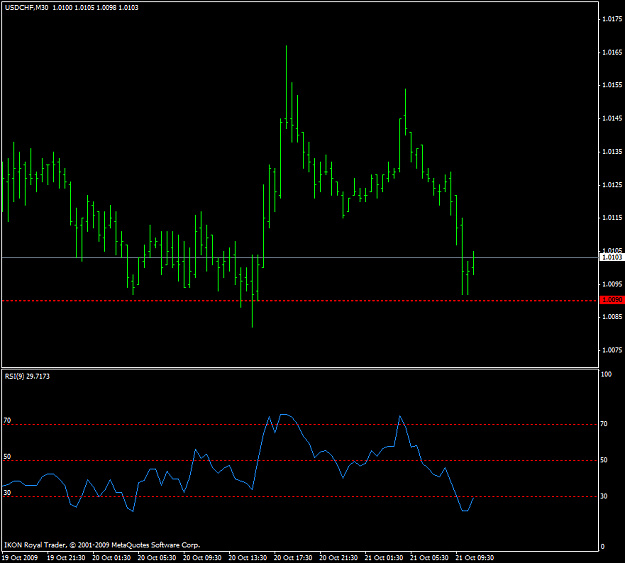The height and width of the screenshot is (563, 625).
Task: Select the 19 Oct 21:30 time label
Action: [66, 557]
